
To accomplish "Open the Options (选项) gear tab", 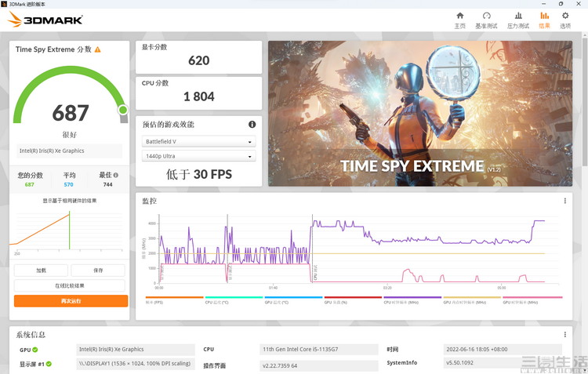I will pyautogui.click(x=565, y=20).
